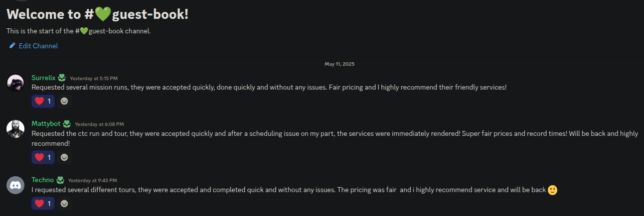Click the Techno username
Viewport: 644px width, 216px height.
[x=42, y=180]
